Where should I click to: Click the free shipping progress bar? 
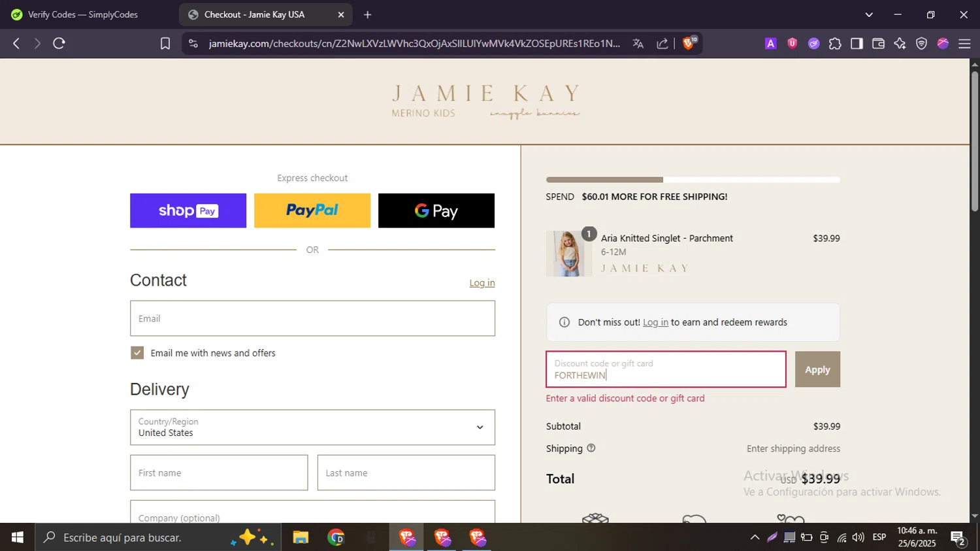point(693,180)
